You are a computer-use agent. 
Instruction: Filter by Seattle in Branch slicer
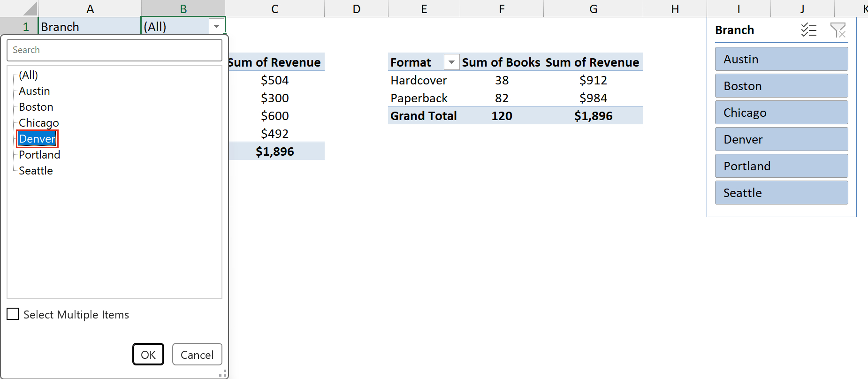(x=781, y=193)
